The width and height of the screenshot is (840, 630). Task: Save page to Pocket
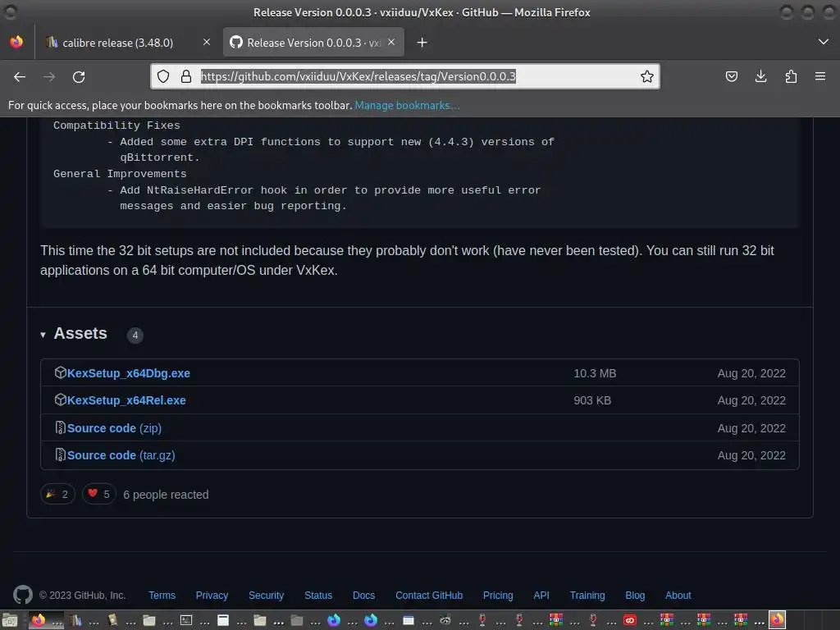pyautogui.click(x=731, y=76)
